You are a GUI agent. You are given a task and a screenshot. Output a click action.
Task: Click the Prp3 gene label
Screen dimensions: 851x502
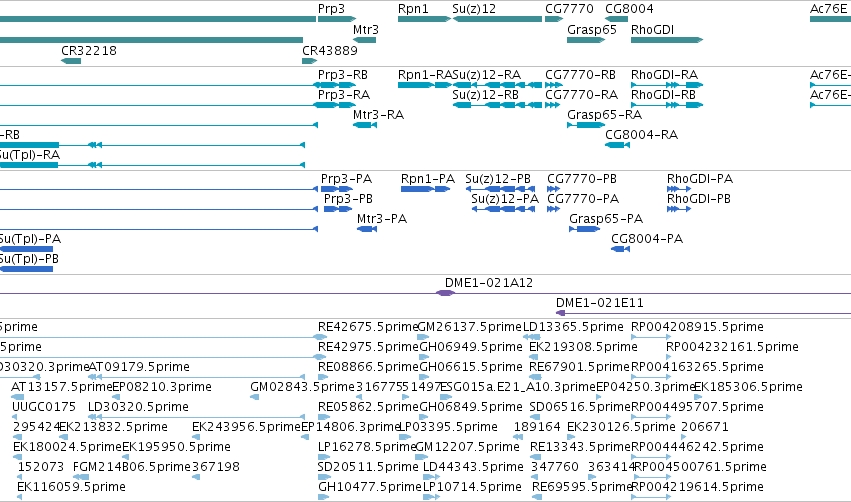pos(331,9)
